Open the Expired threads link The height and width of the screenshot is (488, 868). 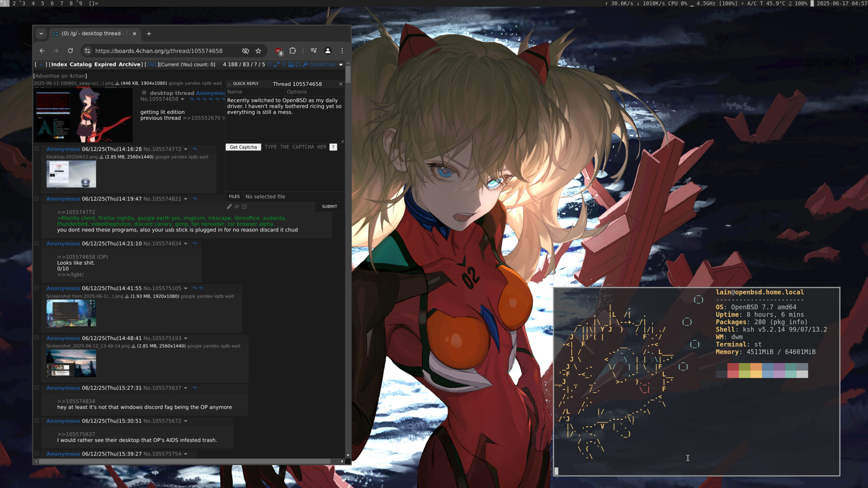click(x=105, y=65)
